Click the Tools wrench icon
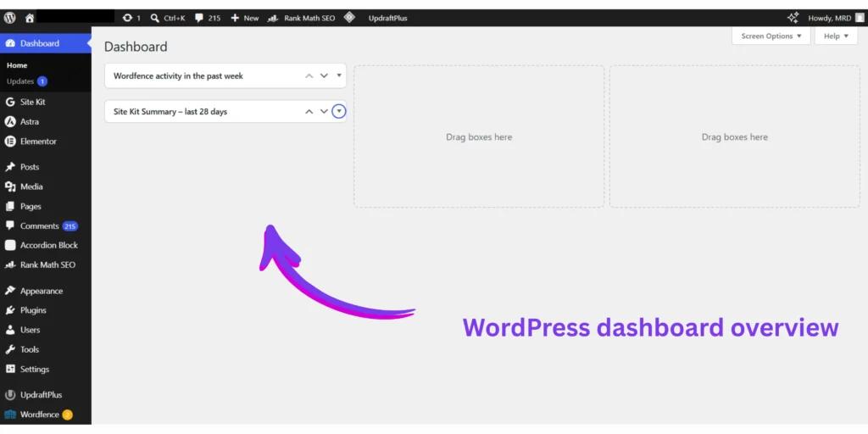This screenshot has width=868, height=434. (10, 349)
